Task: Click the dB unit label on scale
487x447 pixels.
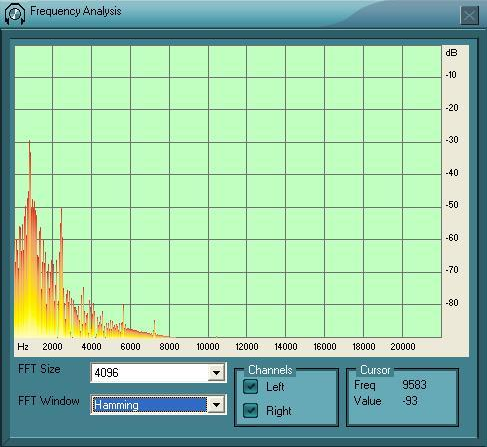Action: tap(451, 53)
